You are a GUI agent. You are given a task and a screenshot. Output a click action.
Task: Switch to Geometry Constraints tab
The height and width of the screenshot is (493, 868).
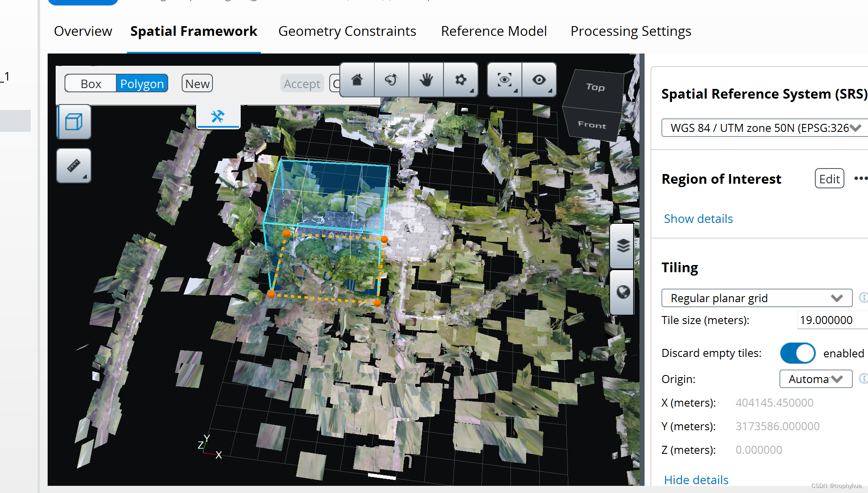(347, 31)
